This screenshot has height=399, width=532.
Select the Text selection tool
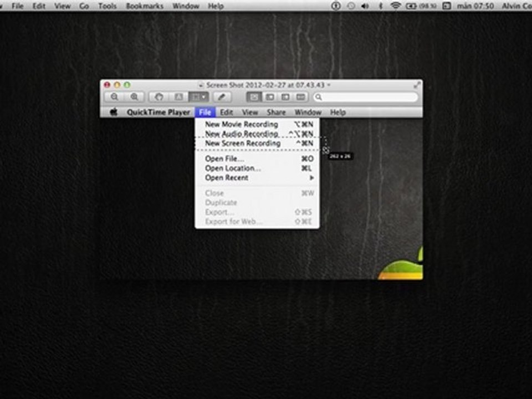[178, 97]
